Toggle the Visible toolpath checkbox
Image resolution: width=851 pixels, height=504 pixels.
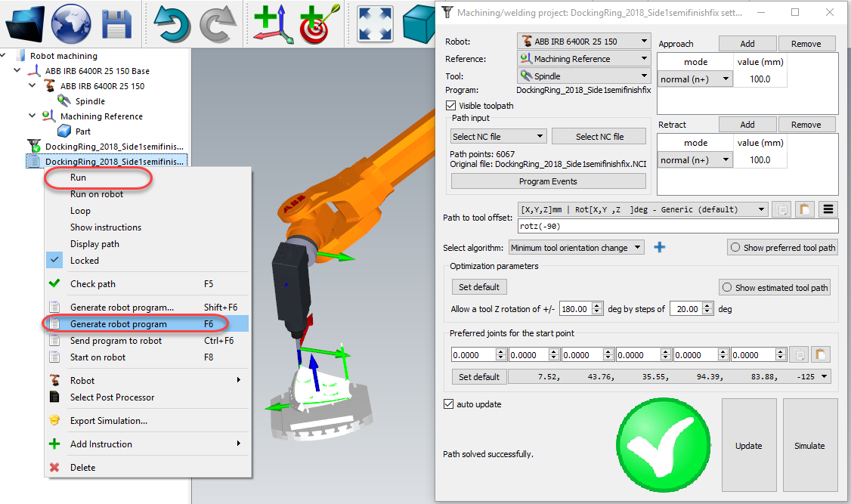[x=450, y=105]
